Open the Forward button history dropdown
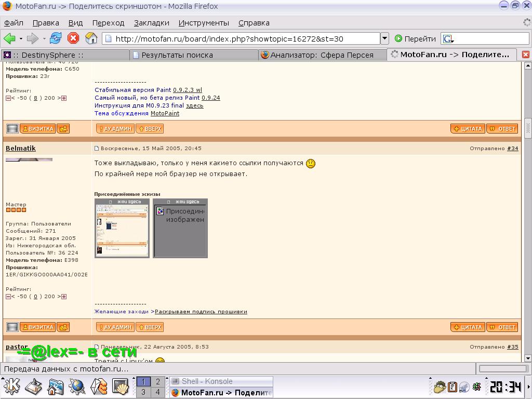 point(44,38)
